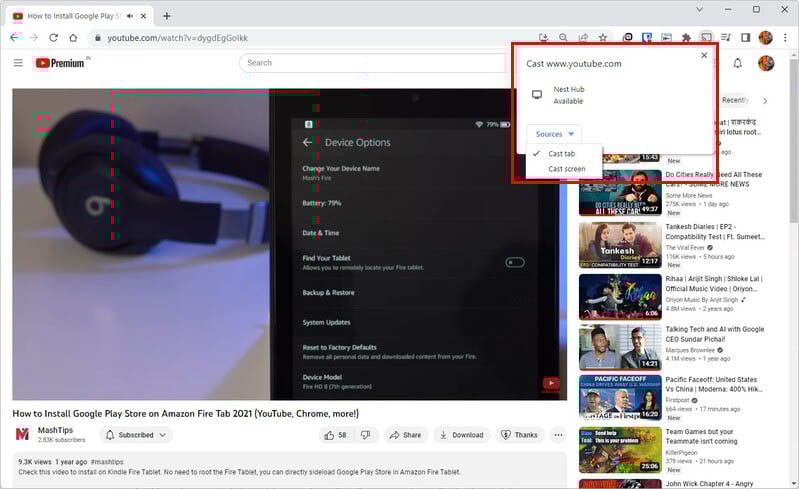Click the Chrome home button icon

73,38
